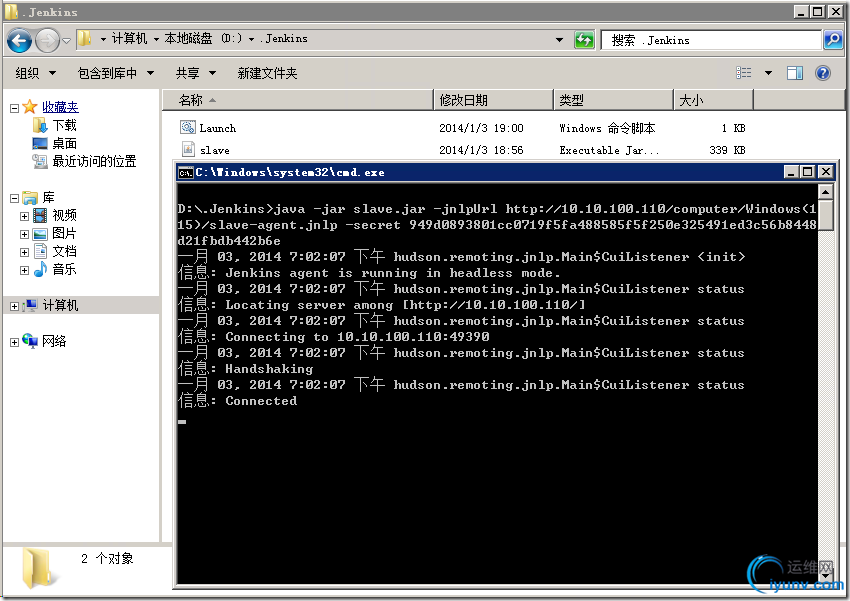The width and height of the screenshot is (850, 601).
Task: Expand the 视频 library node
Action: pos(24,216)
